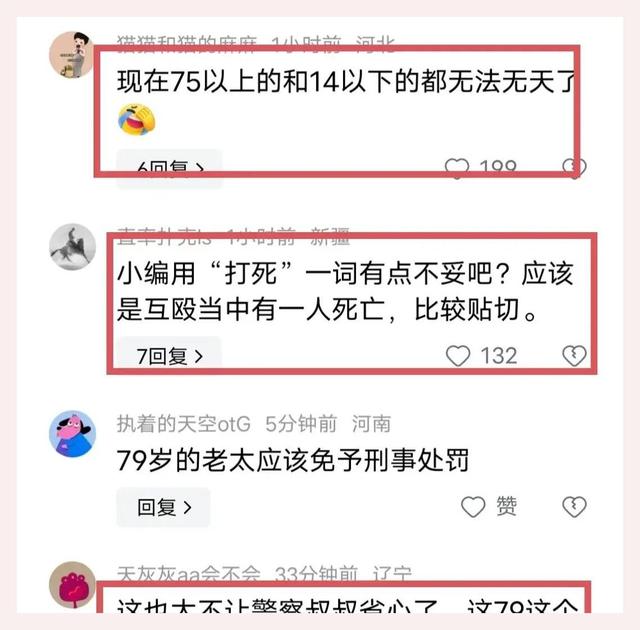This screenshot has height=630, width=640.
Task: Reply via 回复 button under 79岁 comment
Action: tap(163, 507)
